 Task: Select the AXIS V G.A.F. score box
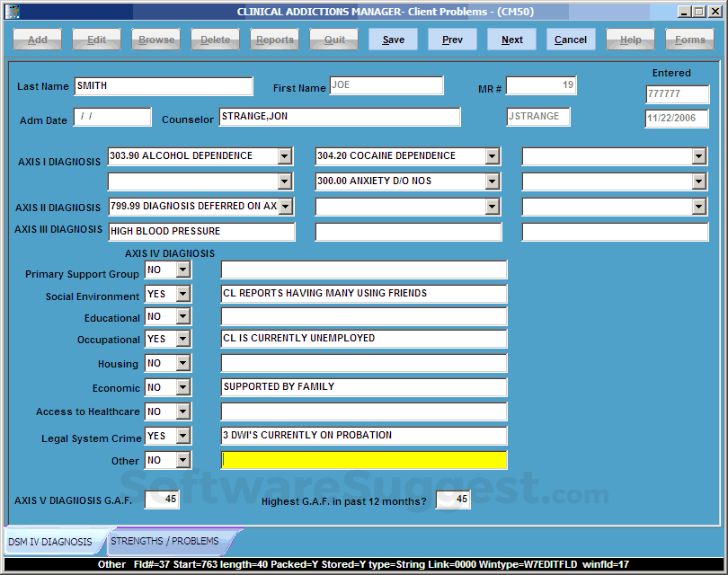162,500
